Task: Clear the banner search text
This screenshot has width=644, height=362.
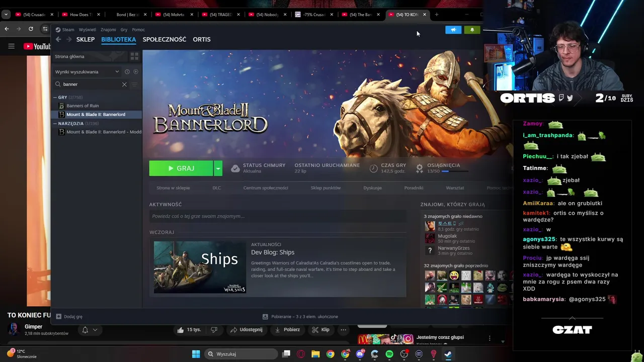Action: coord(124,84)
